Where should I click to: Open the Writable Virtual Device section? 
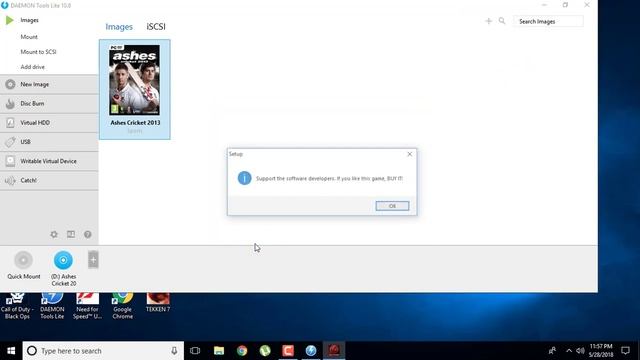pos(49,161)
